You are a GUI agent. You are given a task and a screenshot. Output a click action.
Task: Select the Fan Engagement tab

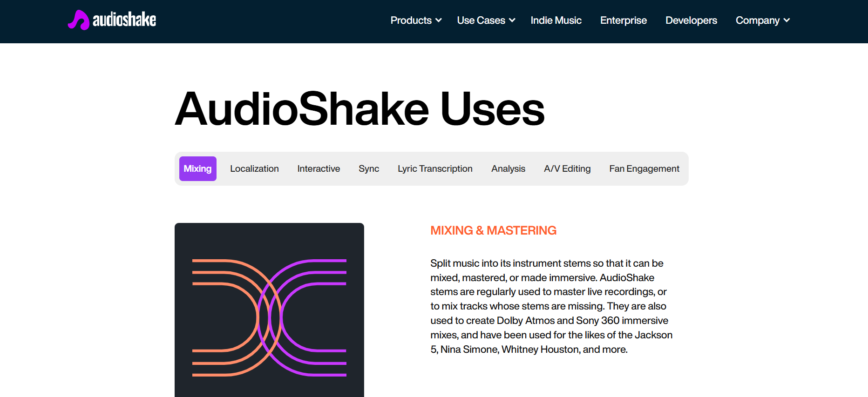point(644,168)
